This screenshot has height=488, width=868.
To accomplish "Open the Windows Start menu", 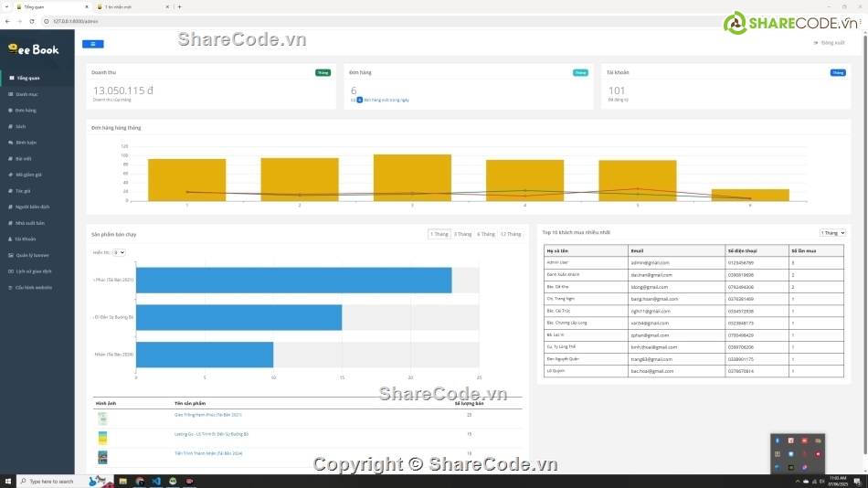I will pyautogui.click(x=7, y=482).
